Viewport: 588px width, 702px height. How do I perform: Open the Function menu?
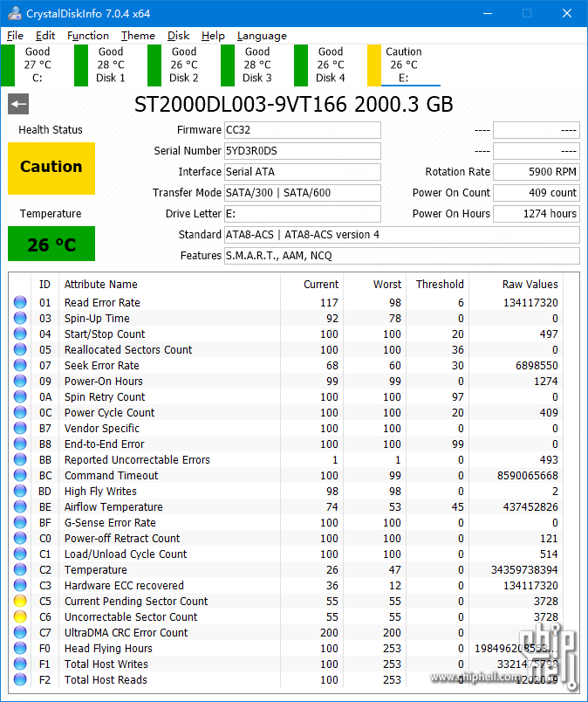pyautogui.click(x=88, y=36)
